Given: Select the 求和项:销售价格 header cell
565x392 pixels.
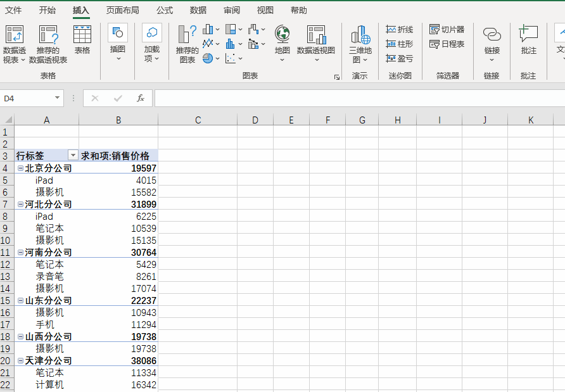Looking at the screenshot, I should [x=118, y=156].
